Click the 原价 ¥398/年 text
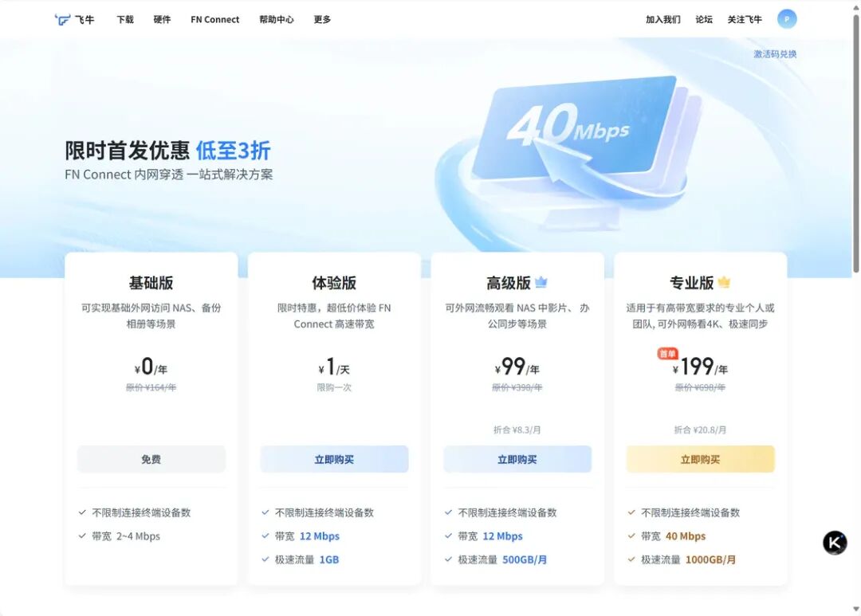 (x=517, y=387)
